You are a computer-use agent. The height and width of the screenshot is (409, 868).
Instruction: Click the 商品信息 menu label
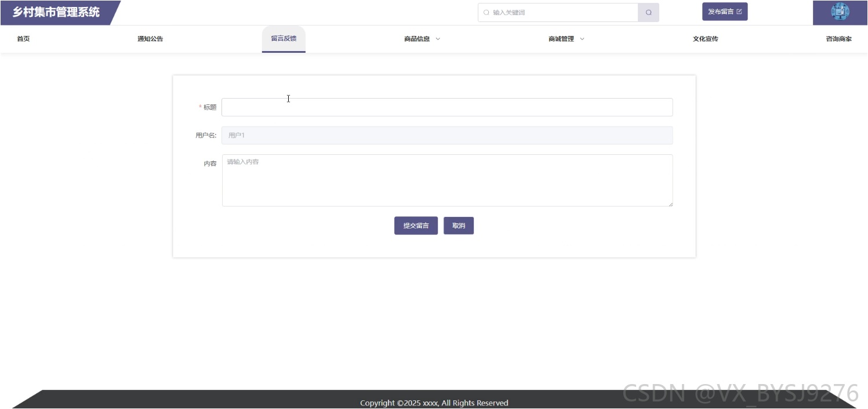tap(417, 39)
